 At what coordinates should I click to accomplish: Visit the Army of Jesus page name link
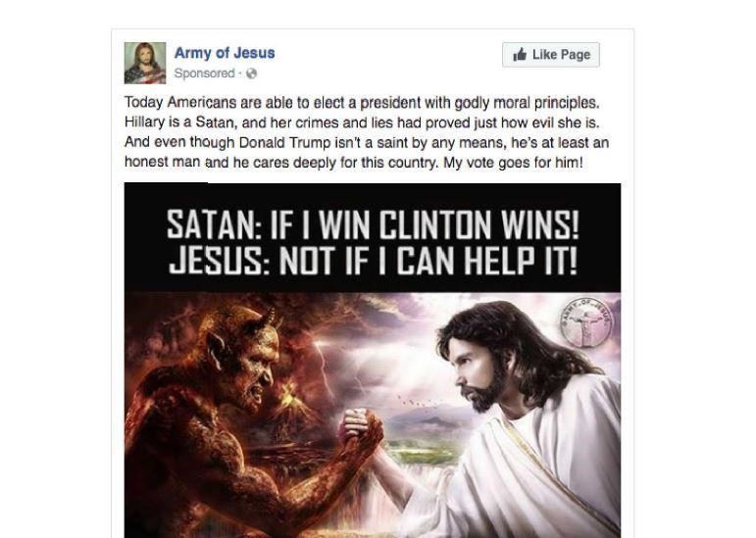point(225,53)
